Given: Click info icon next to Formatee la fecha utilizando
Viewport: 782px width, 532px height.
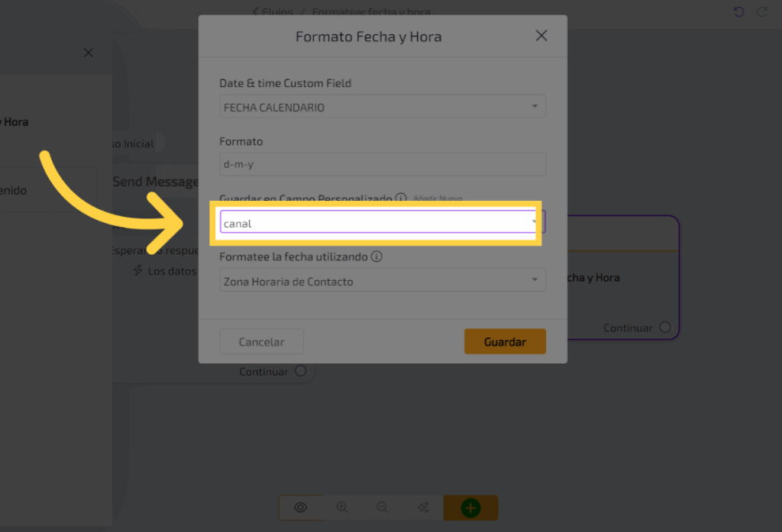Looking at the screenshot, I should point(376,256).
